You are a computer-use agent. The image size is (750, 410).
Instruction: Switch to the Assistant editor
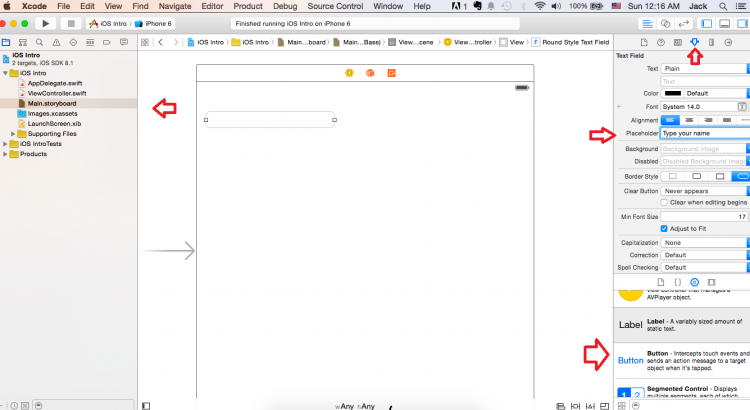tap(663, 22)
